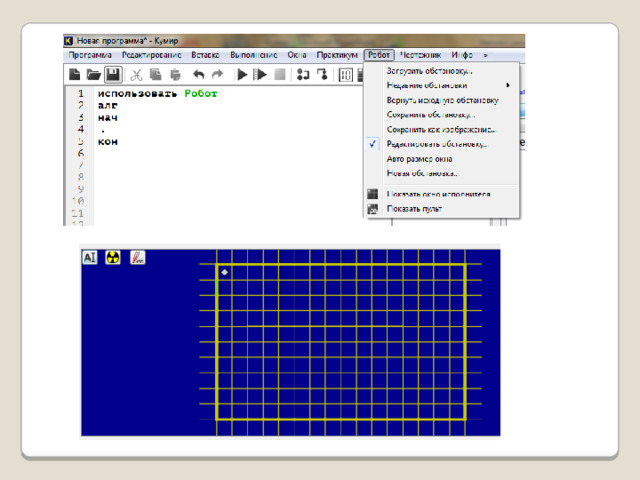640x480 pixels.
Task: Run the program with the play icon
Action: coord(242,74)
